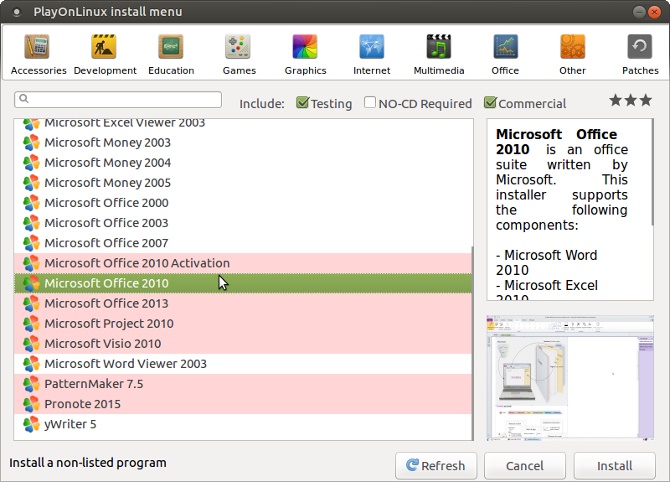Open the Office category icon

tap(506, 47)
